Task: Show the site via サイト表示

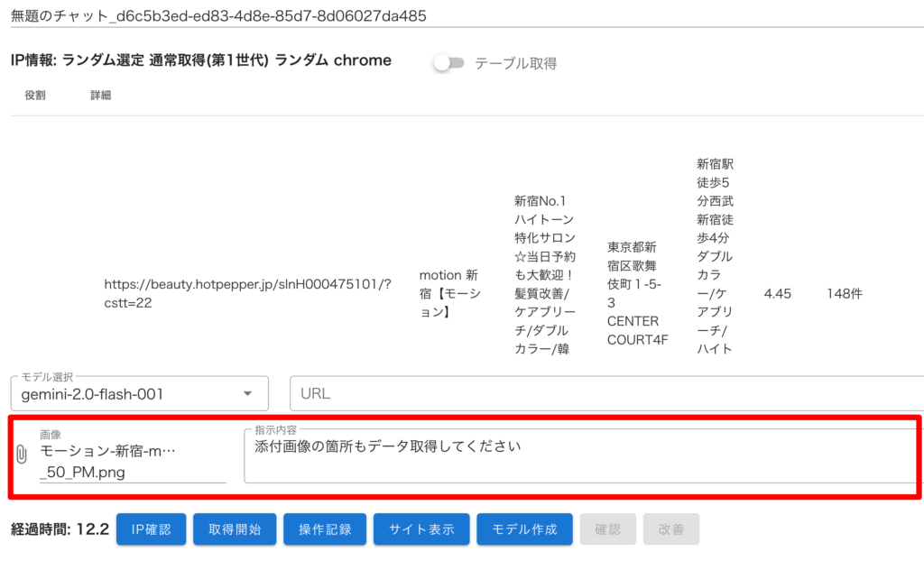Action: (421, 529)
